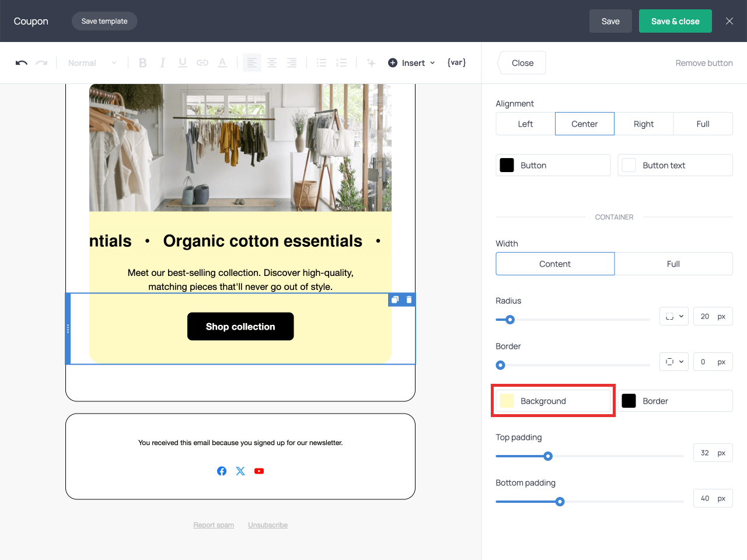Set alignment to Left
747x560 pixels.
[525, 124]
